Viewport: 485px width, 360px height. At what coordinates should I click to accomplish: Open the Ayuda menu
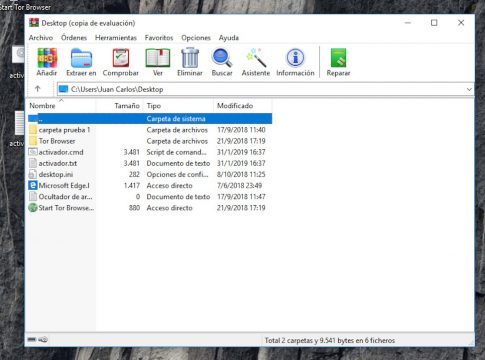coord(229,38)
